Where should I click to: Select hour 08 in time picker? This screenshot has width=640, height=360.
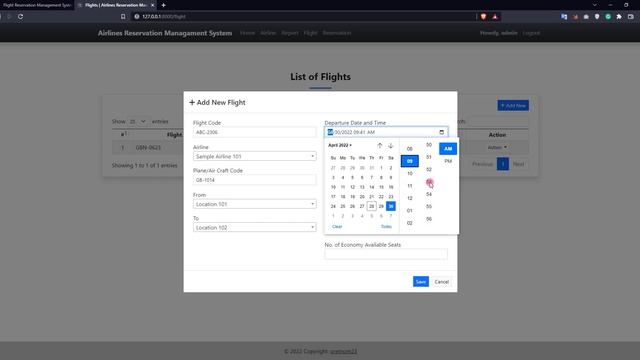pos(410,149)
